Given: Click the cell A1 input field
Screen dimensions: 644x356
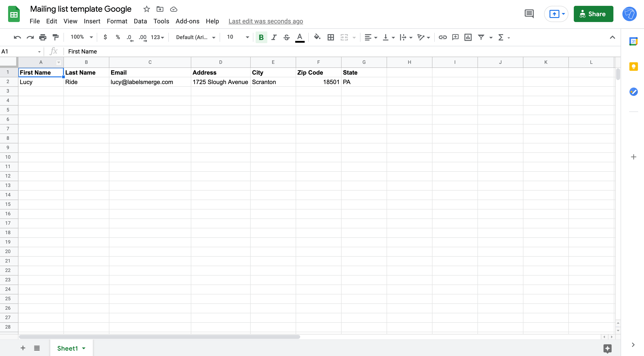Looking at the screenshot, I should pos(40,72).
